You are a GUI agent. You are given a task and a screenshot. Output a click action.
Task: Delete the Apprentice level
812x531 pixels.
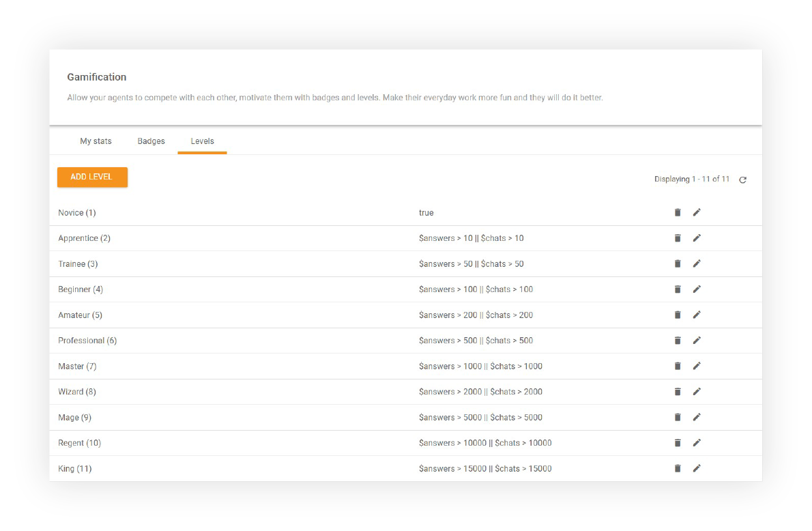[677, 238]
